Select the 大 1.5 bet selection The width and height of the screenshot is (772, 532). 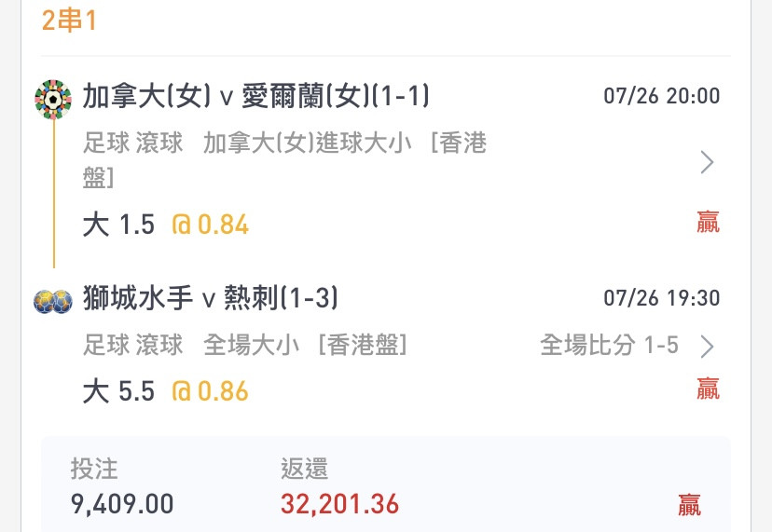point(118,225)
